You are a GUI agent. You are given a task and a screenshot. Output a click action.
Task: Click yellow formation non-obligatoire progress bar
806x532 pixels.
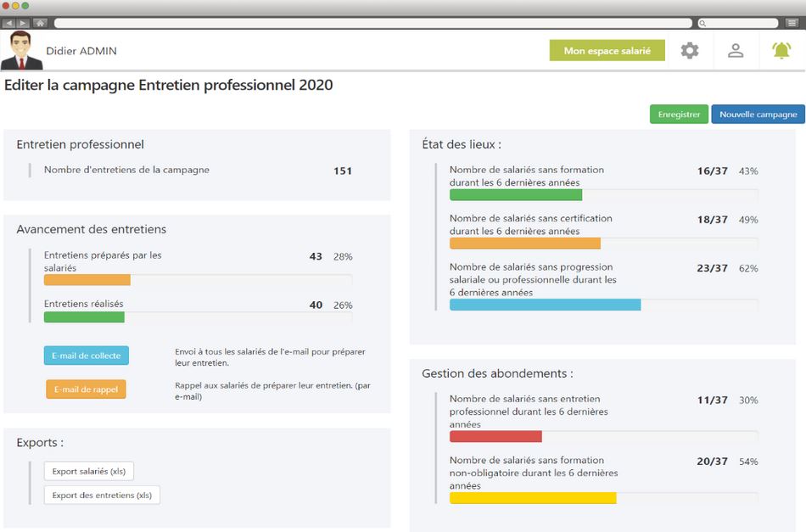pos(533,498)
